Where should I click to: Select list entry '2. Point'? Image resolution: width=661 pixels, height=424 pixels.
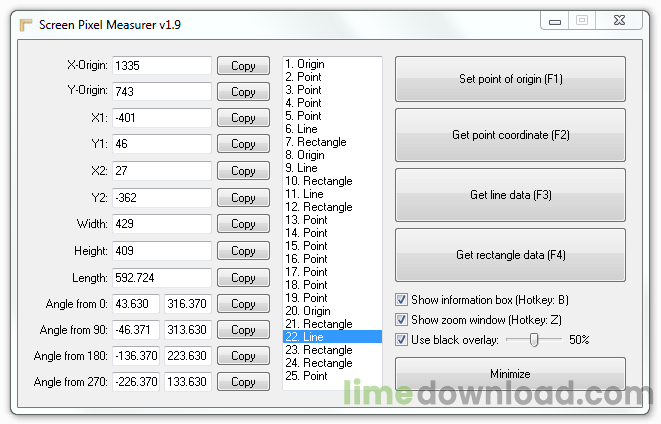(x=332, y=77)
